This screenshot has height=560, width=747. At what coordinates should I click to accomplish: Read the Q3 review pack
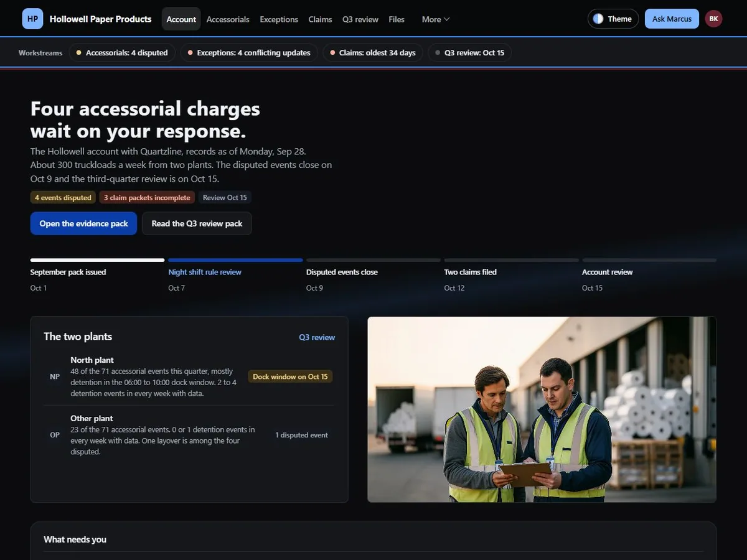tap(197, 223)
